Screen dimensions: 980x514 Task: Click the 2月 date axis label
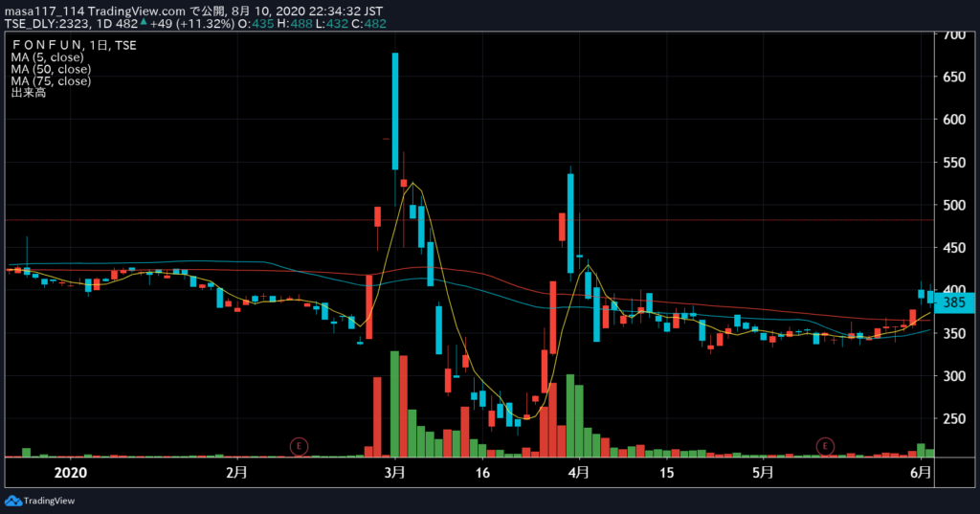(x=236, y=472)
